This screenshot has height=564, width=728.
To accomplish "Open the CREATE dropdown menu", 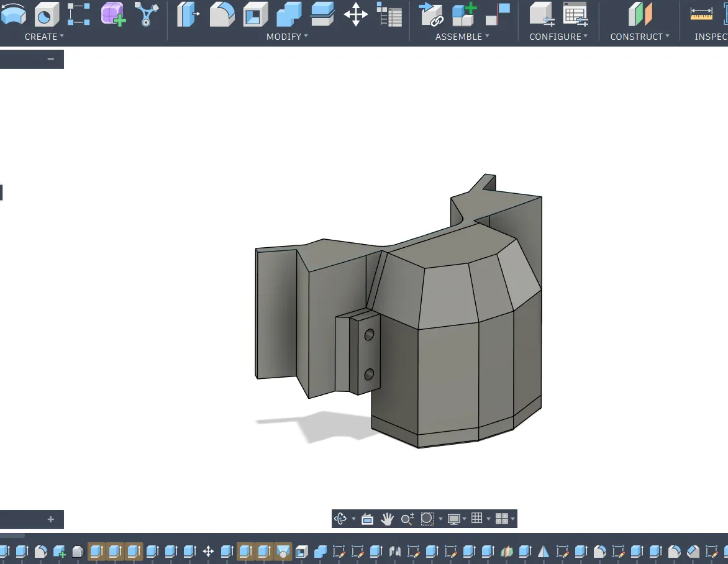I will [x=44, y=37].
